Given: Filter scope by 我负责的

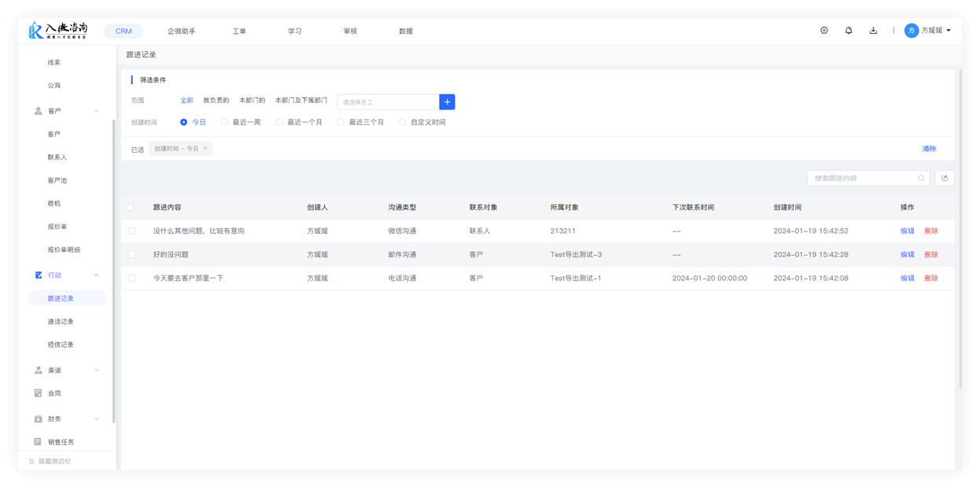Looking at the screenshot, I should click(x=216, y=100).
